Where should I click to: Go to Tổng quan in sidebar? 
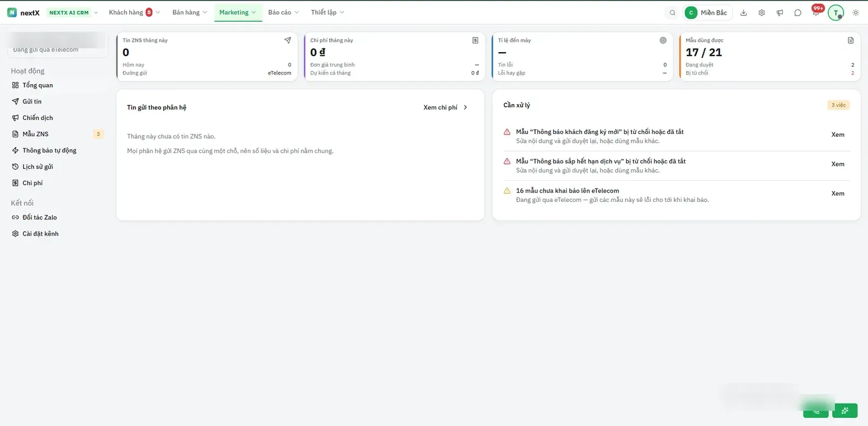(58, 85)
